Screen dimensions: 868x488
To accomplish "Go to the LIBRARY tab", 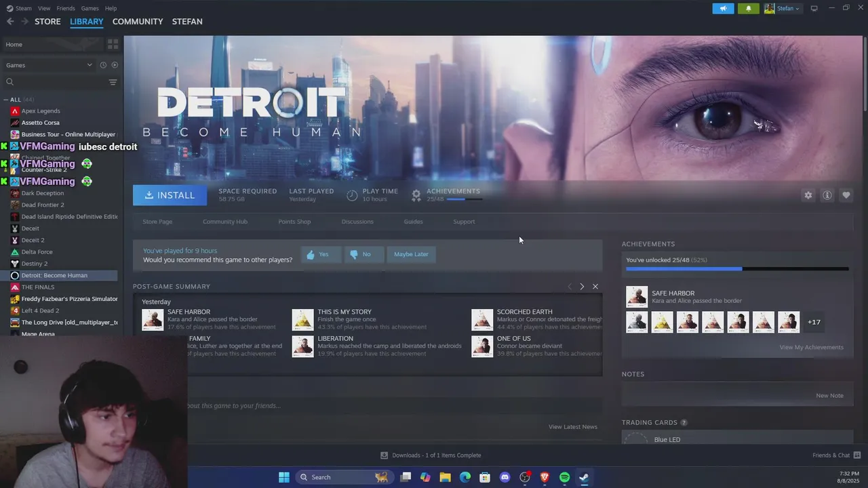I will pos(87,22).
